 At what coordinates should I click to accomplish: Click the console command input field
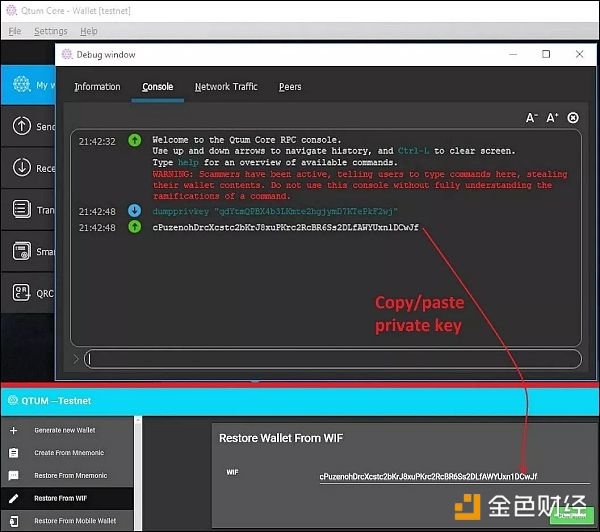pyautogui.click(x=333, y=359)
